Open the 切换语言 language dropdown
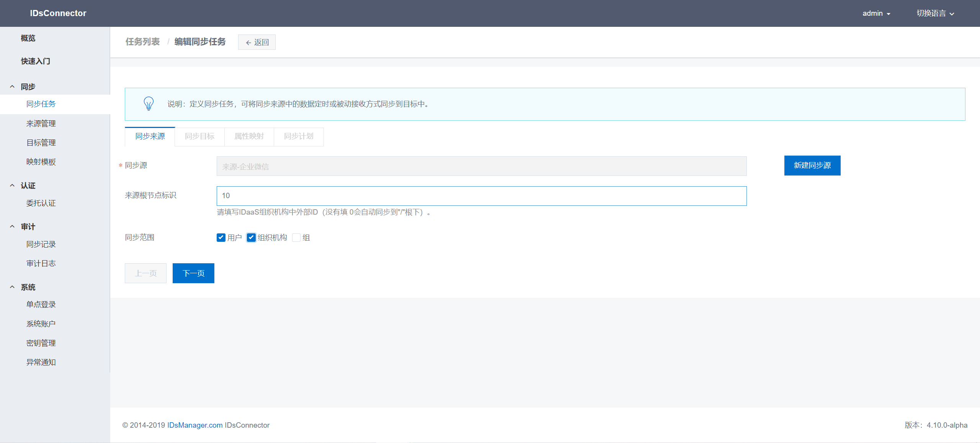The image size is (980, 443). [935, 13]
